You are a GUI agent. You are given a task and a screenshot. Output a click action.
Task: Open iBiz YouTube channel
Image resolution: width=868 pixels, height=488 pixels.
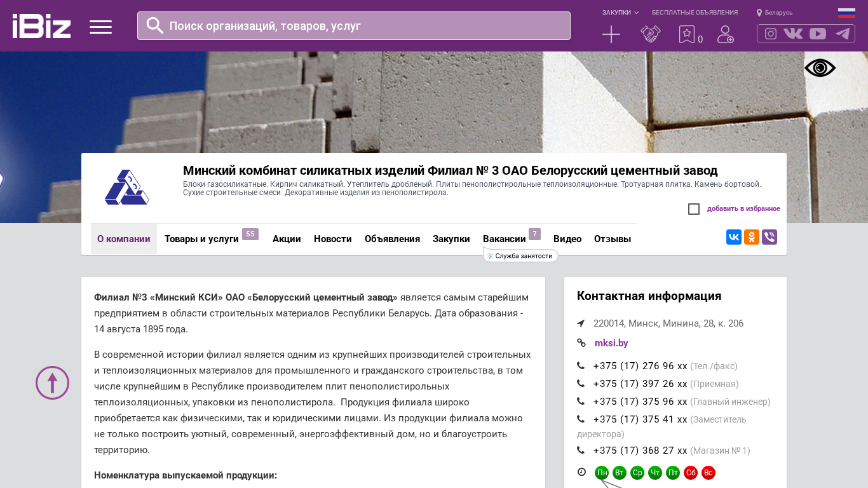tap(818, 34)
